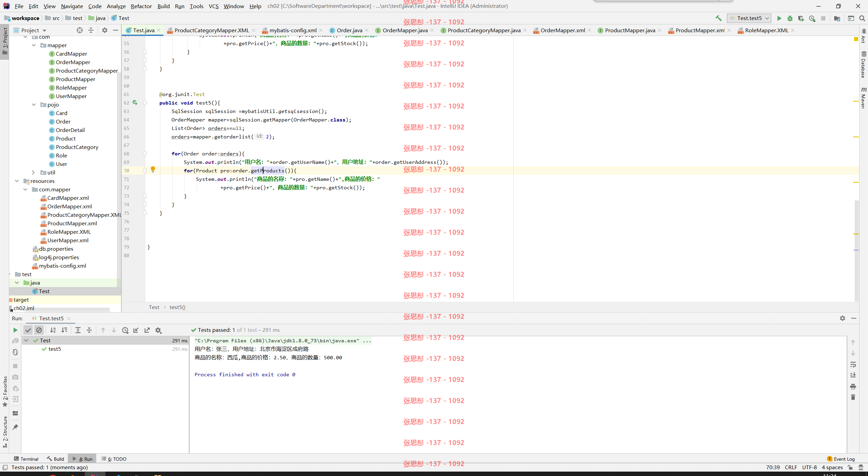
Task: Collapse all test results
Action: [x=89, y=330]
